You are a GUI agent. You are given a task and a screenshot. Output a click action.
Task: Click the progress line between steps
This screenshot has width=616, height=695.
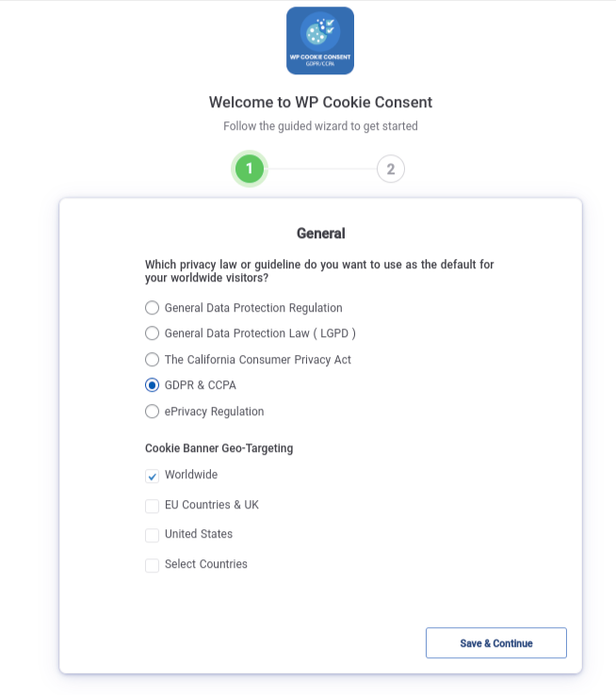320,169
